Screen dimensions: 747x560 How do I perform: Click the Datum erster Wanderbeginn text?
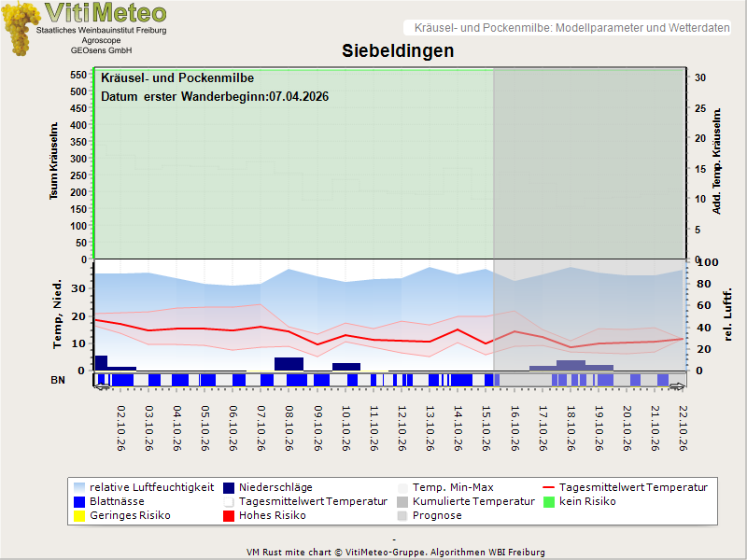click(215, 97)
